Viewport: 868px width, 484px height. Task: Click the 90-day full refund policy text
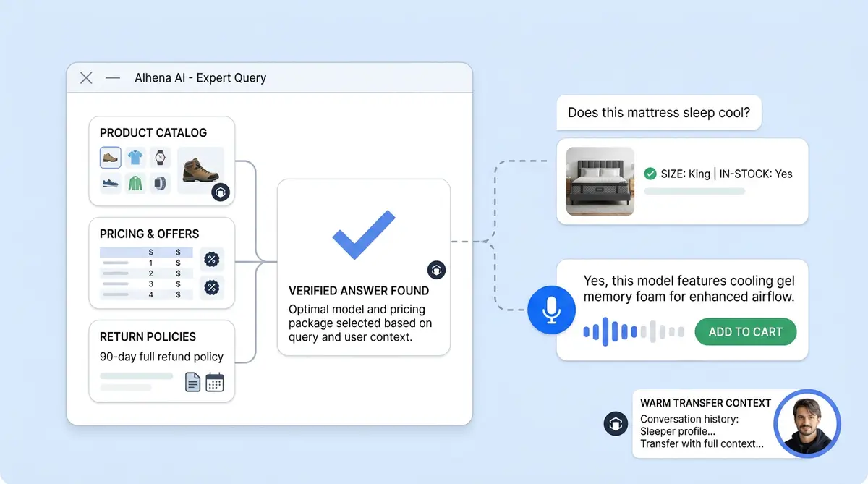click(x=161, y=357)
